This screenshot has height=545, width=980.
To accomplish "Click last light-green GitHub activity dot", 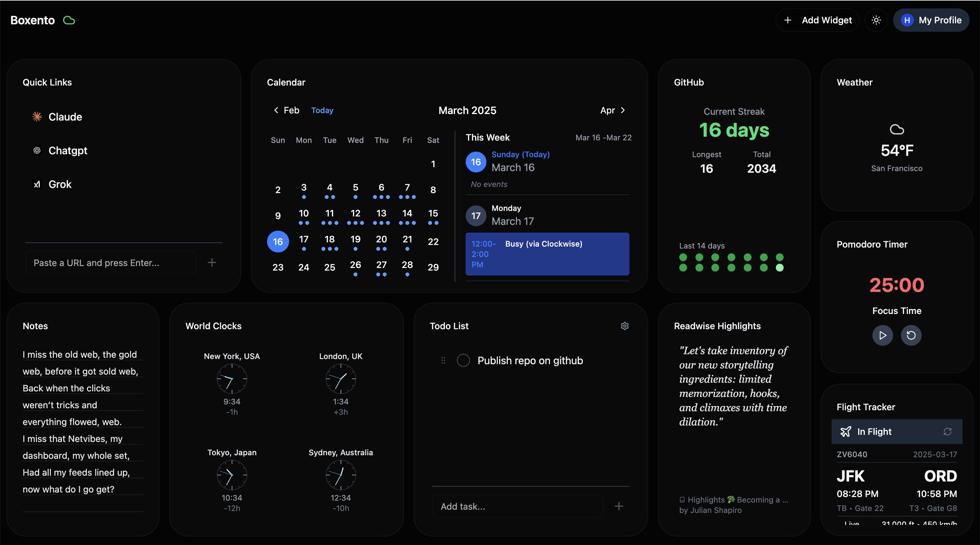I will coord(779,268).
